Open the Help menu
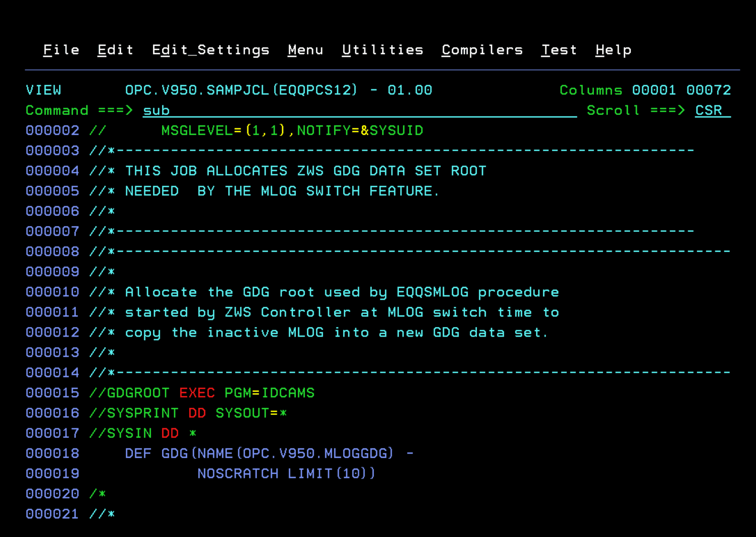Viewport: 756px width, 537px height. coord(613,50)
